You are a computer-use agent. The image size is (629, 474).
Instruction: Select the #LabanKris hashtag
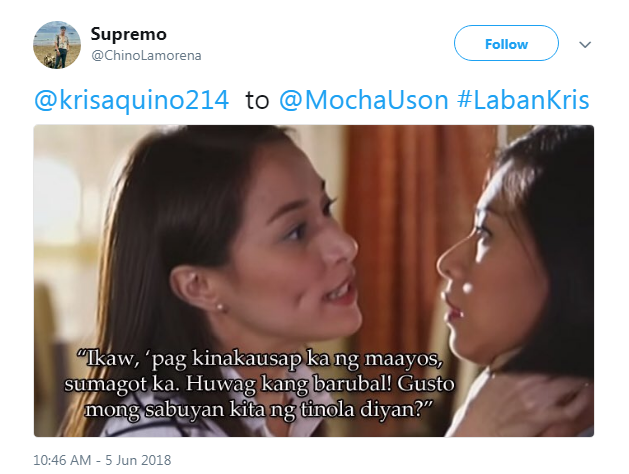pos(523,100)
